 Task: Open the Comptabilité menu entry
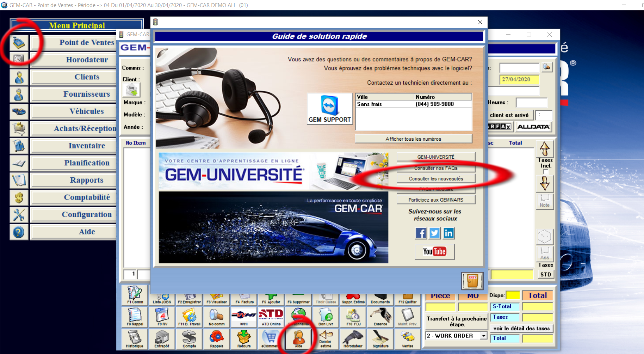[74, 197]
